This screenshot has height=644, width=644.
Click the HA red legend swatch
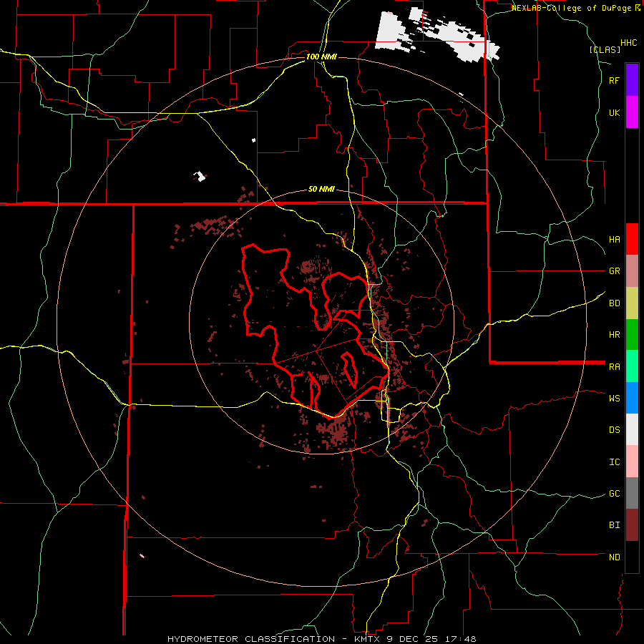coord(632,239)
